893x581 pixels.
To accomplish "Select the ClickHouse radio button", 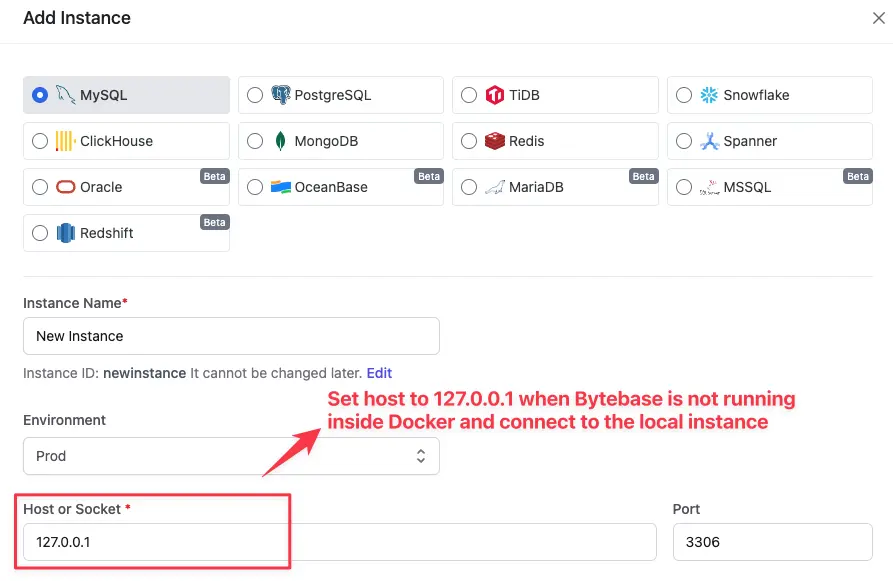I will pos(40,141).
